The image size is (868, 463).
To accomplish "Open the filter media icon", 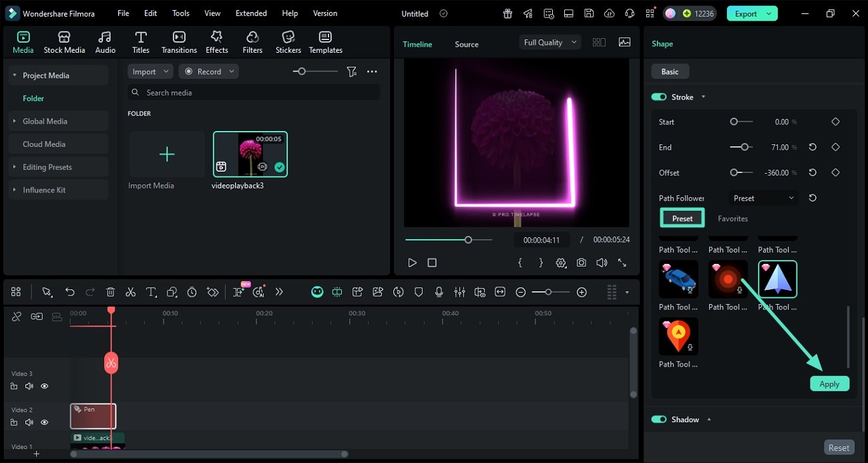I will coord(351,71).
